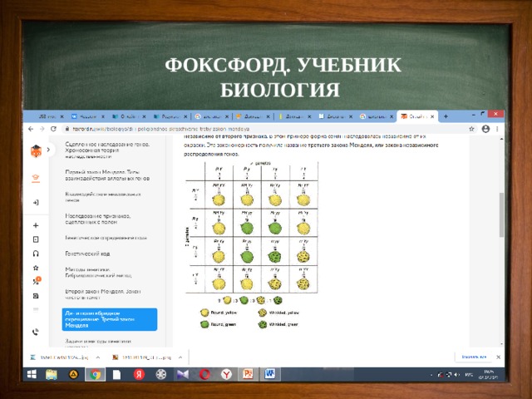Open topic Взаимодействие неаллельных генов

[x=103, y=197]
